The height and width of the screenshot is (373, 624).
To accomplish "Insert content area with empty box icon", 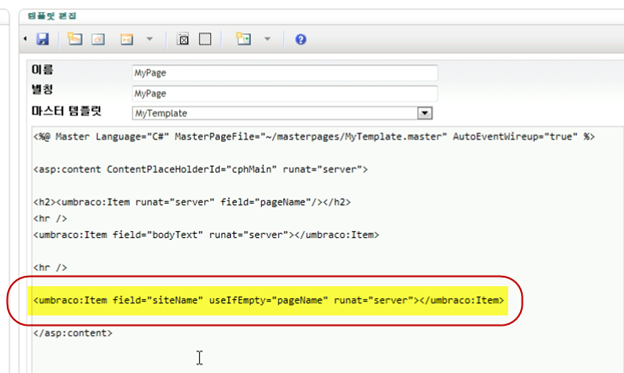I will [x=205, y=39].
